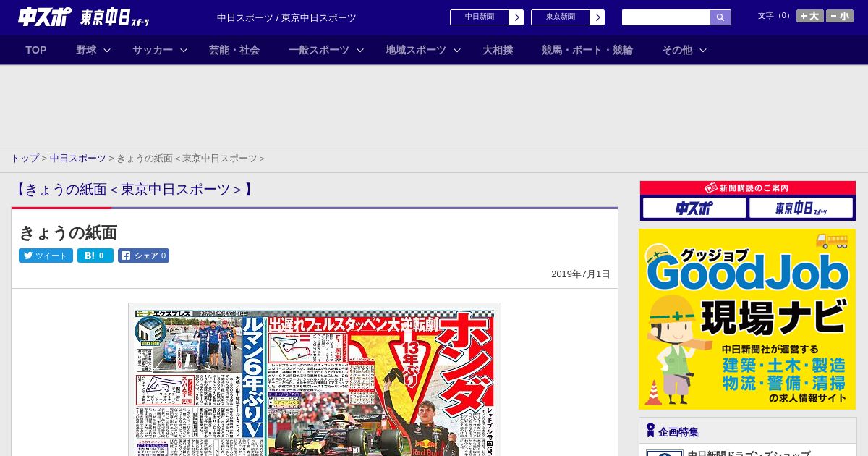Click 中スポ subscription banner button
The height and width of the screenshot is (456, 868).
pos(694,208)
